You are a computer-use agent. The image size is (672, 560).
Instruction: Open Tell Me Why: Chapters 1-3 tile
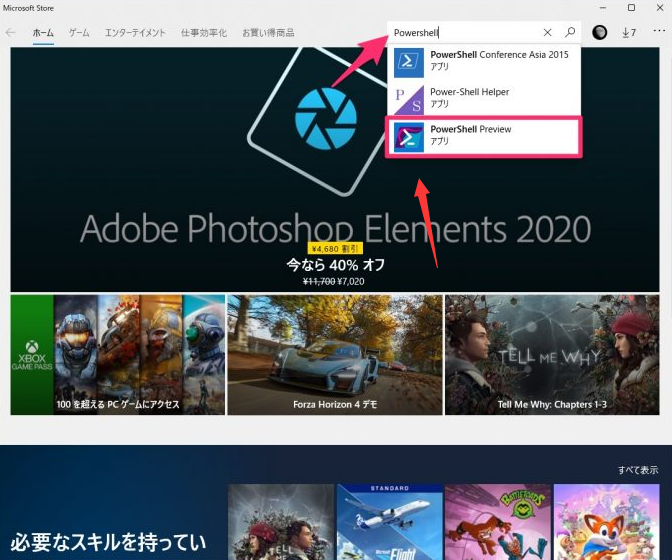(552, 355)
